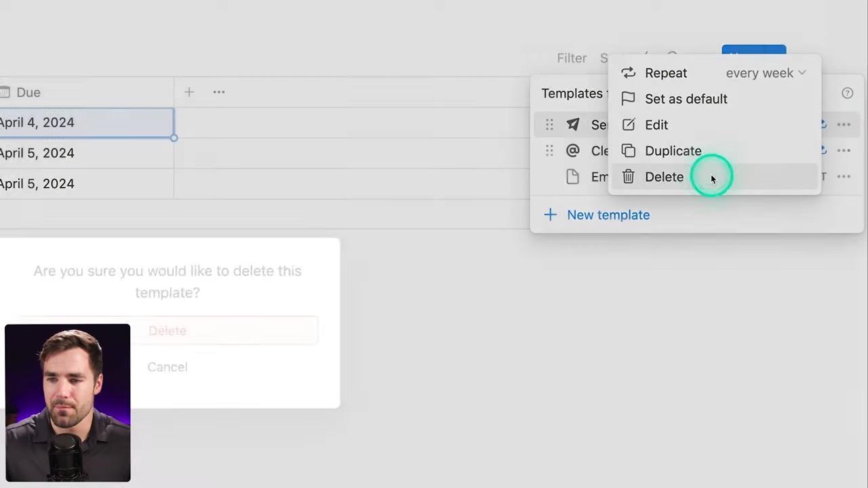Click the trash icon next to Delete
The width and height of the screenshot is (868, 488).
coord(628,177)
